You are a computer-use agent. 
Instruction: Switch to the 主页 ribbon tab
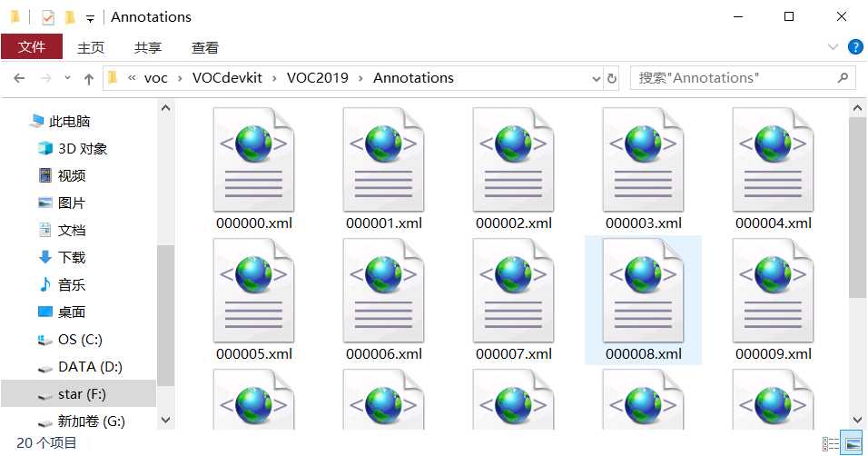(91, 47)
